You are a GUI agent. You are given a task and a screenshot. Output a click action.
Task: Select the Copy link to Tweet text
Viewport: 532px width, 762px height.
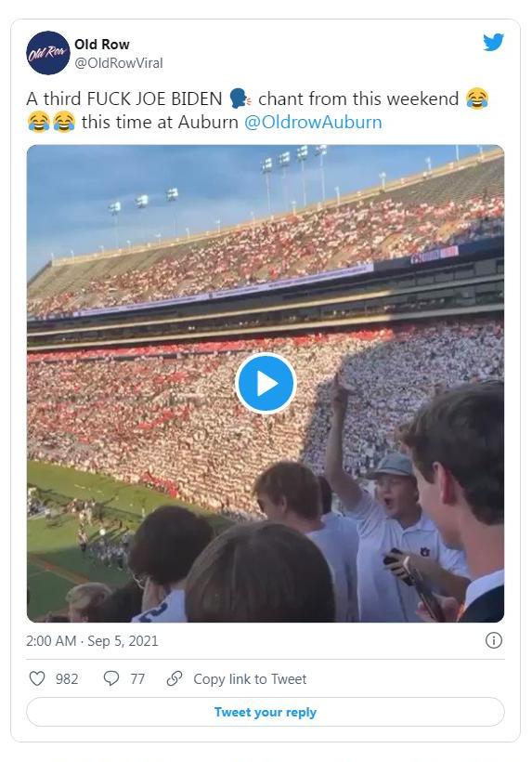point(250,679)
